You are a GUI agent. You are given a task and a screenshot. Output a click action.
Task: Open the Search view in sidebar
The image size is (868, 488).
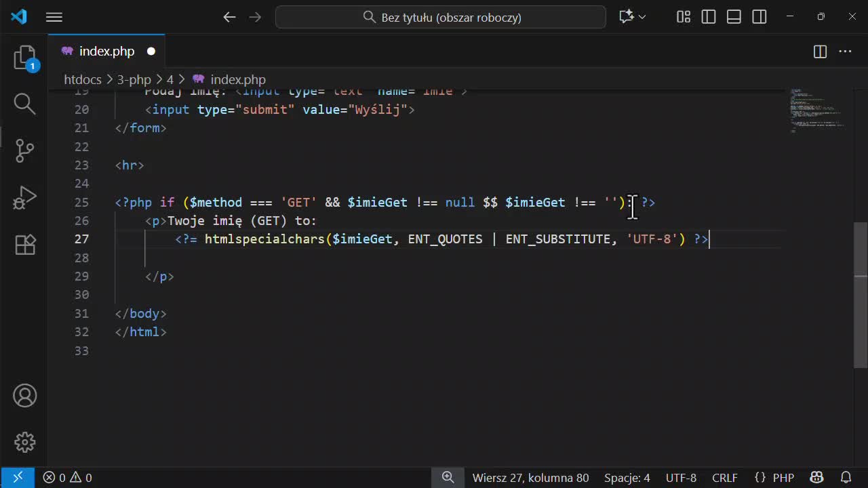pyautogui.click(x=25, y=104)
